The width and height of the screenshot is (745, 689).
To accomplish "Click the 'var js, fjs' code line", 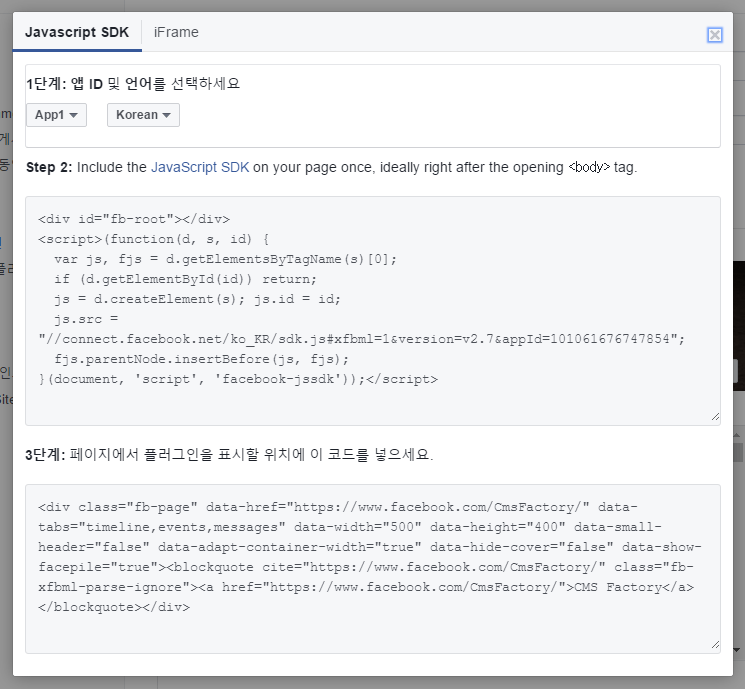I will [x=225, y=259].
